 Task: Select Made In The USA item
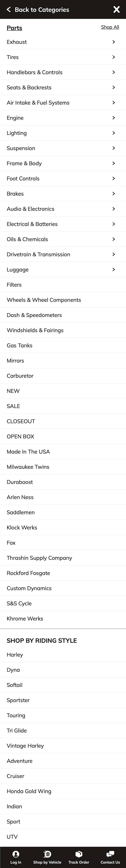click(x=28, y=452)
